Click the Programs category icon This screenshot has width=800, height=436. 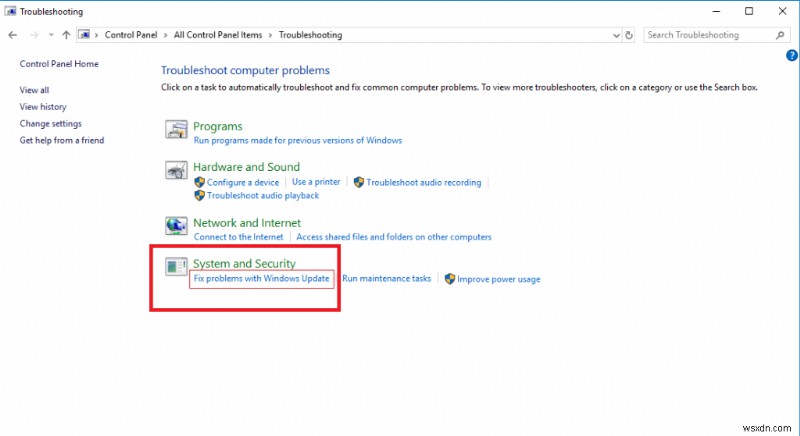(x=176, y=129)
